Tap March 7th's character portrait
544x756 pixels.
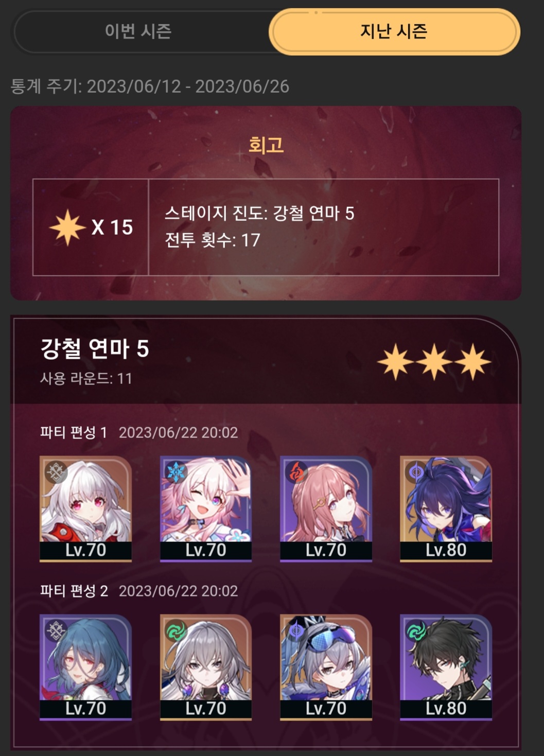206,508
